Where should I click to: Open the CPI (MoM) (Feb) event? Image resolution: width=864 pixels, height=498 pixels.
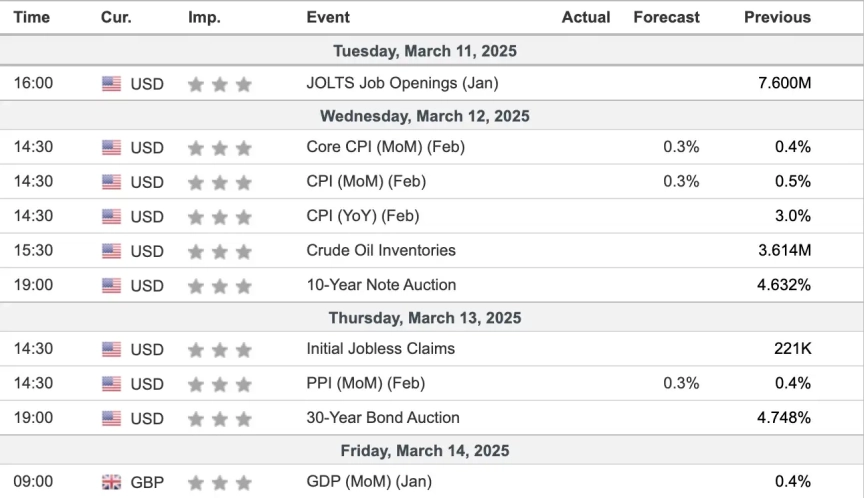(366, 181)
